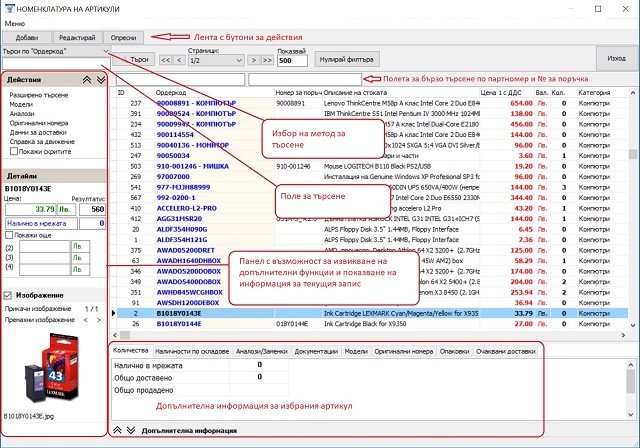Click the partnumber quick search field

click(180, 79)
